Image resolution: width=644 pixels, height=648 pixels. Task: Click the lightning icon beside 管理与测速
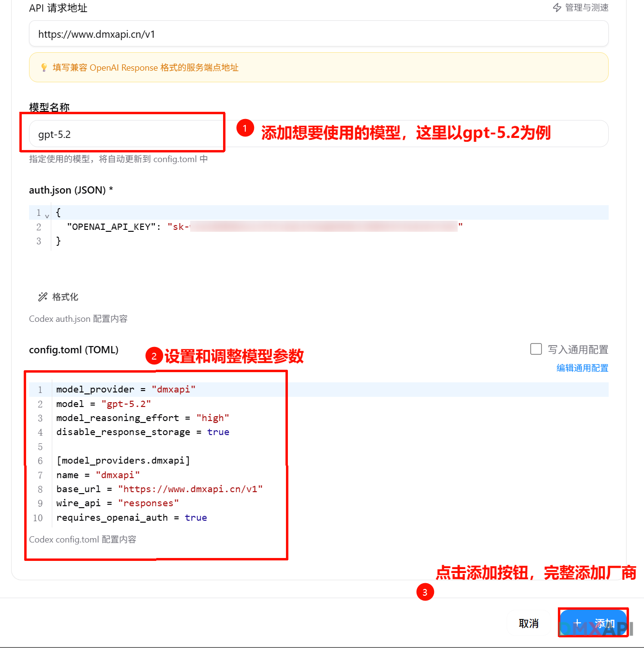(557, 8)
